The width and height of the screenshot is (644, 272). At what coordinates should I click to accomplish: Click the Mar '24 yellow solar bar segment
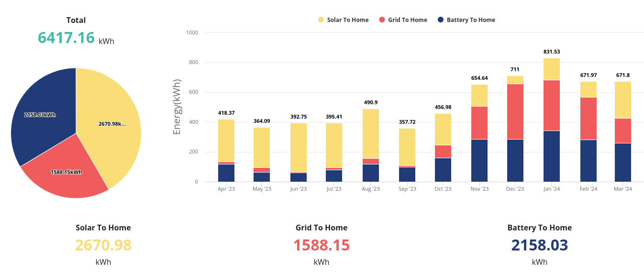[623, 100]
